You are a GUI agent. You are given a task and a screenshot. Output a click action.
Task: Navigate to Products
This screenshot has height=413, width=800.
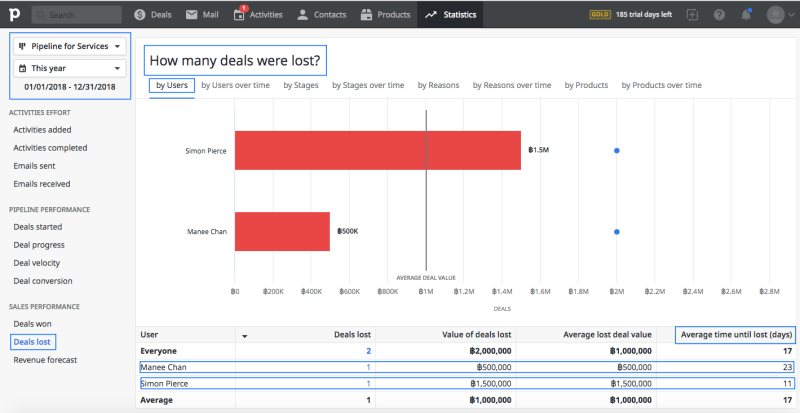point(385,15)
